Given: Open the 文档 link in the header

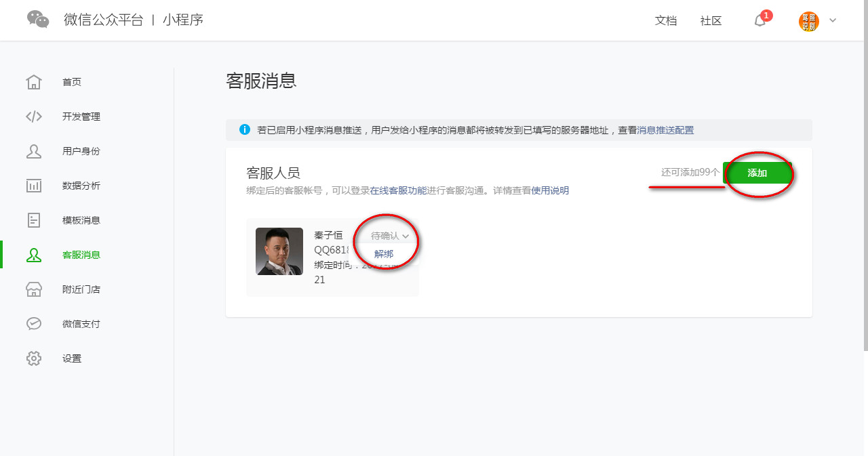Looking at the screenshot, I should (666, 20).
